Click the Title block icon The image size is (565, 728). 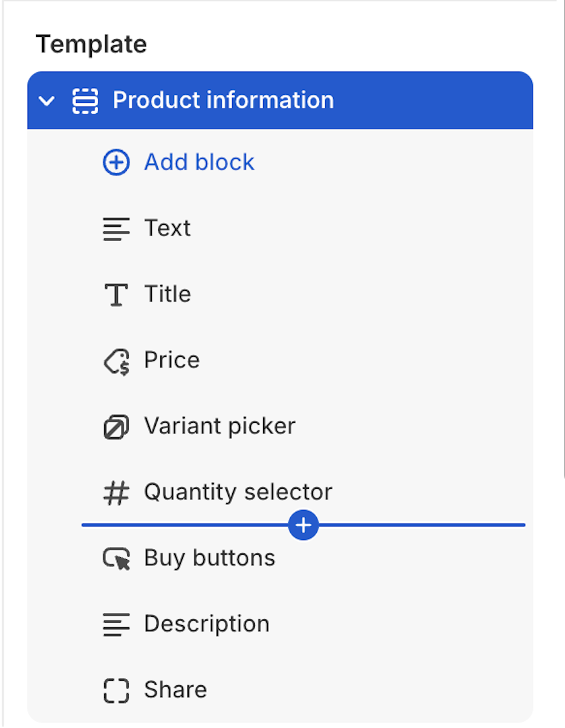click(116, 295)
